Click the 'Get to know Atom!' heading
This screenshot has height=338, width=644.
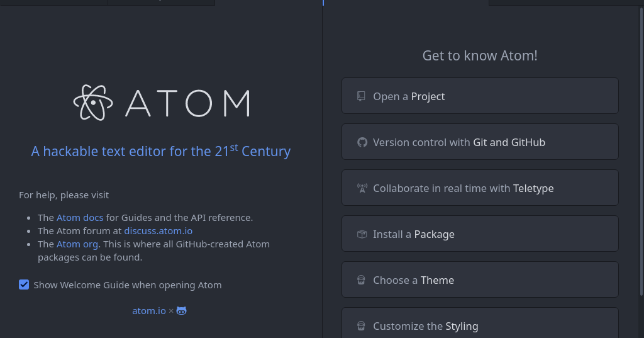click(x=480, y=55)
